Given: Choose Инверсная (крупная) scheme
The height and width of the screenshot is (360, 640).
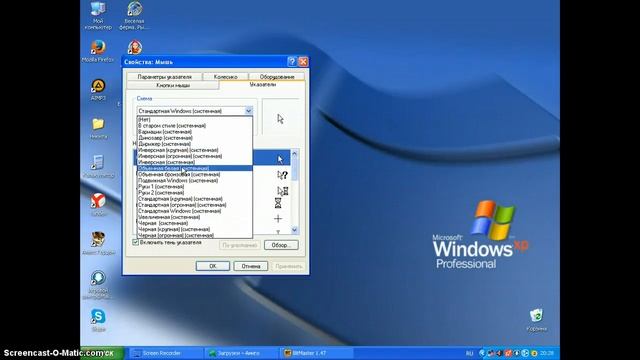Looking at the screenshot, I should click(x=195, y=150).
